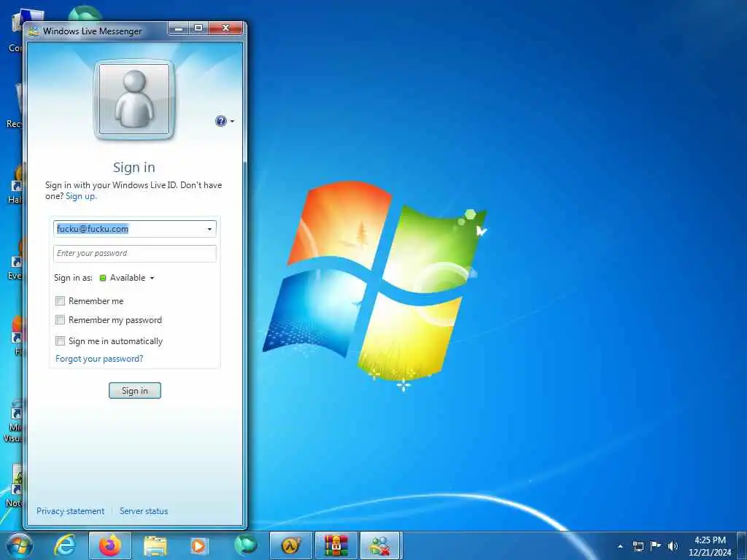Close the Windows Live Messenger window
Image resolution: width=747 pixels, height=560 pixels.
(226, 28)
